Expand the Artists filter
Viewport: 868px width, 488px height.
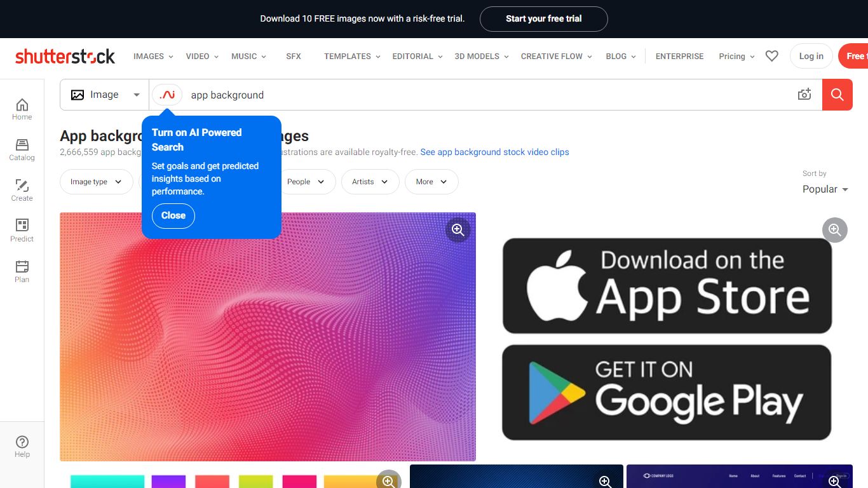(370, 182)
